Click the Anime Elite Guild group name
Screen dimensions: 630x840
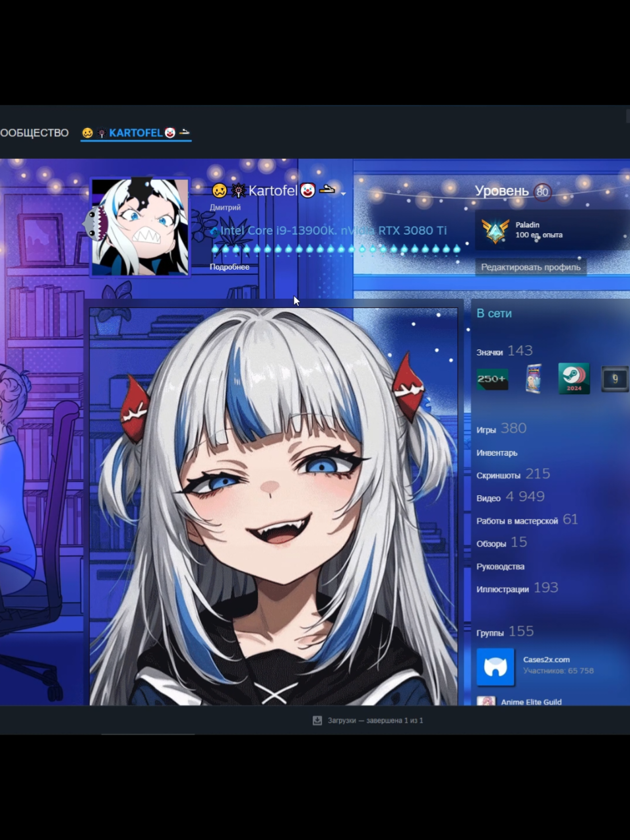531,702
